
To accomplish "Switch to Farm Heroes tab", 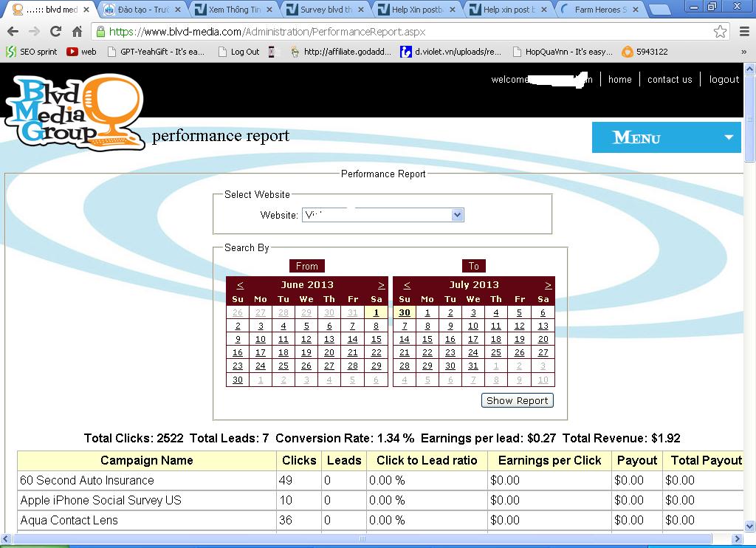I will (x=598, y=9).
